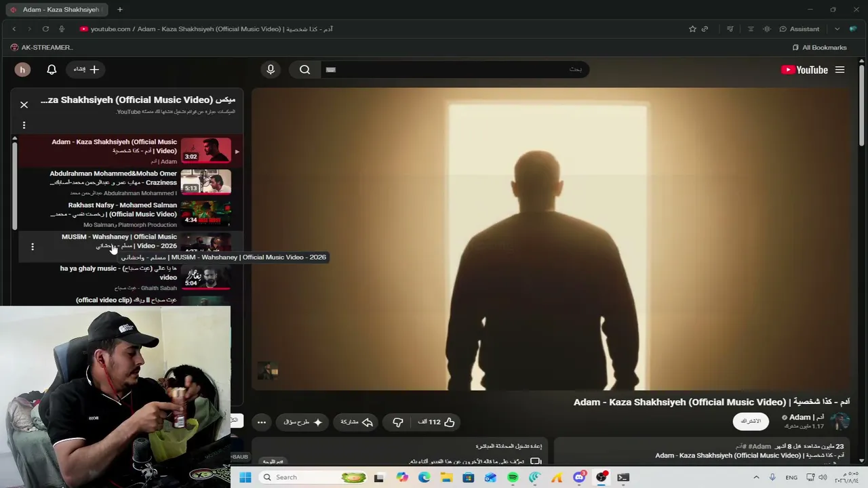The height and width of the screenshot is (488, 868).
Task: Click the video player area
Action: coord(551,239)
